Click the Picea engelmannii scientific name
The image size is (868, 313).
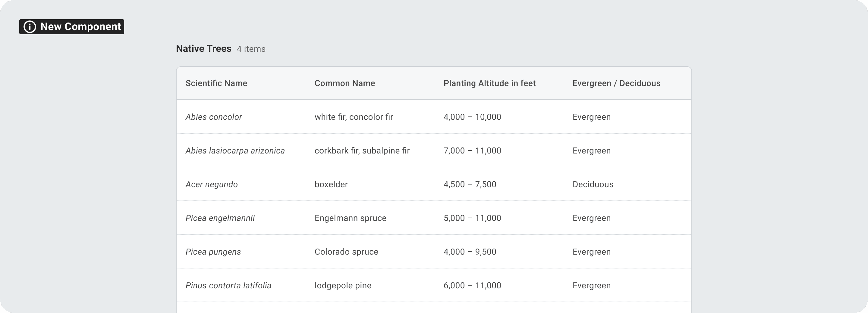[220, 218]
